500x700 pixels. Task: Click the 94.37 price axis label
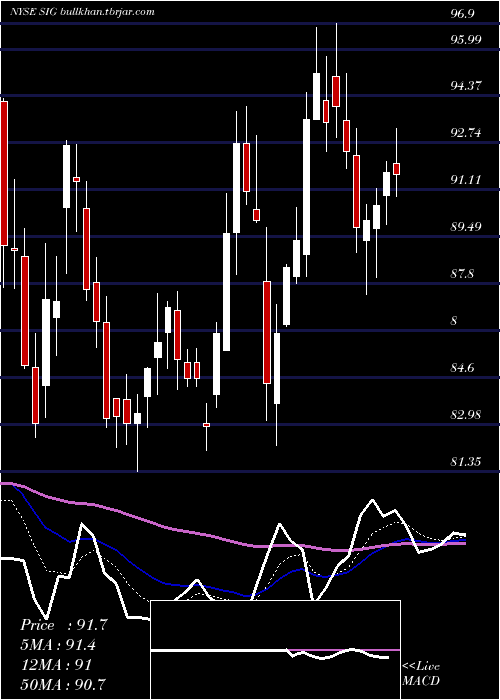pyautogui.click(x=466, y=85)
